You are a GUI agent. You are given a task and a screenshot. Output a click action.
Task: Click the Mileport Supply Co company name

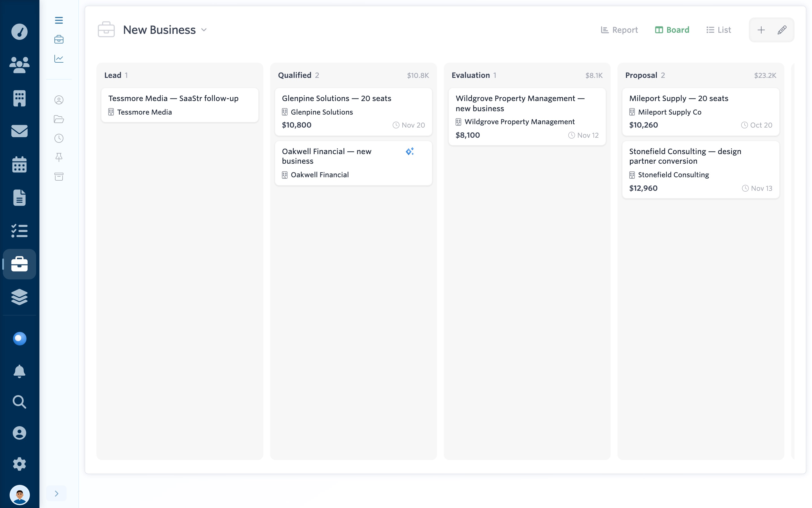pyautogui.click(x=669, y=112)
